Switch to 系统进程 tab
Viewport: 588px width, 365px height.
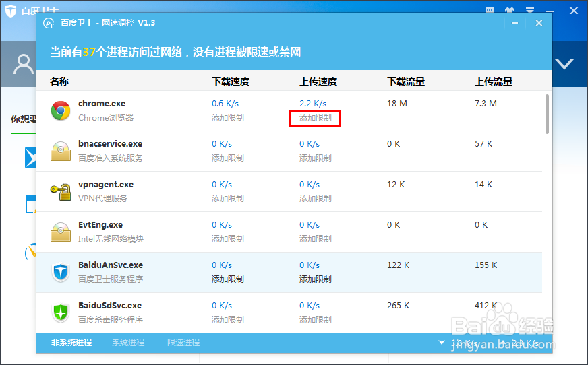coord(128,343)
